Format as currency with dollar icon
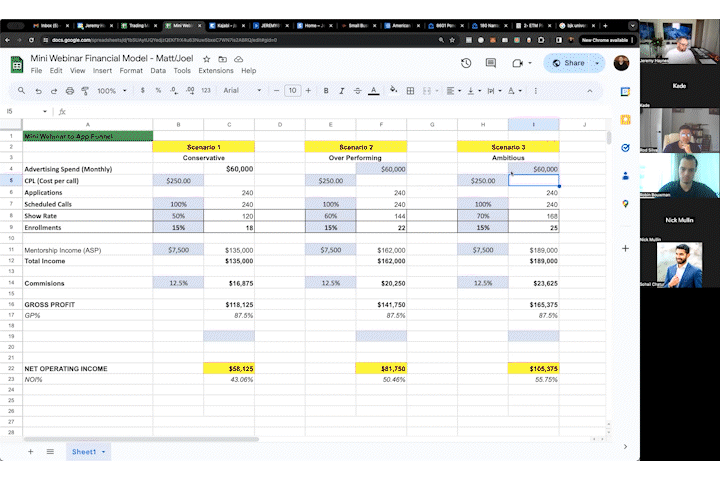Image resolution: width=720 pixels, height=480 pixels. 143,90
